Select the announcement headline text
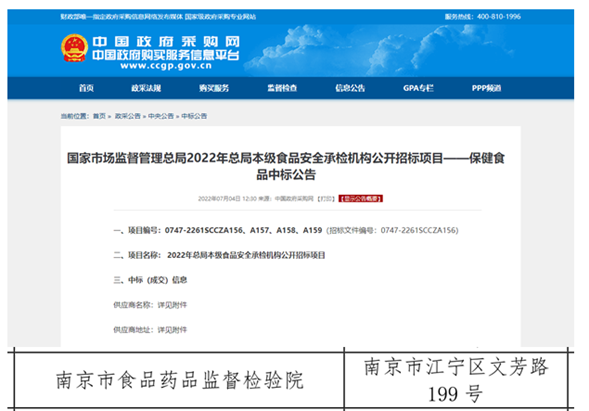The height and width of the screenshot is (411, 589). point(286,166)
